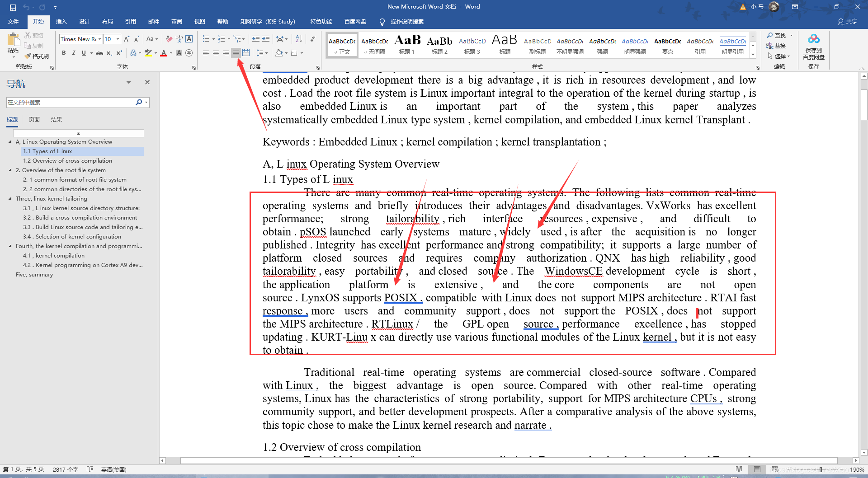Toggle Italic formatting
Viewport: 868px width, 478px height.
[x=74, y=53]
